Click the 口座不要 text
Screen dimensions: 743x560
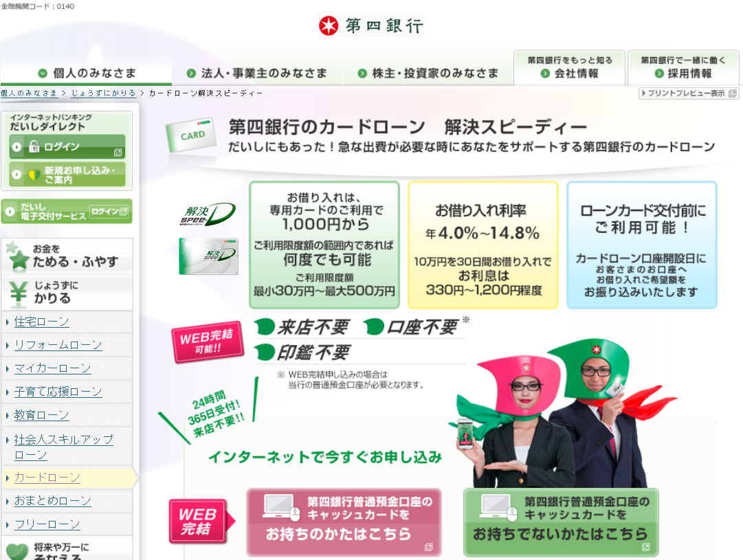[422, 327]
